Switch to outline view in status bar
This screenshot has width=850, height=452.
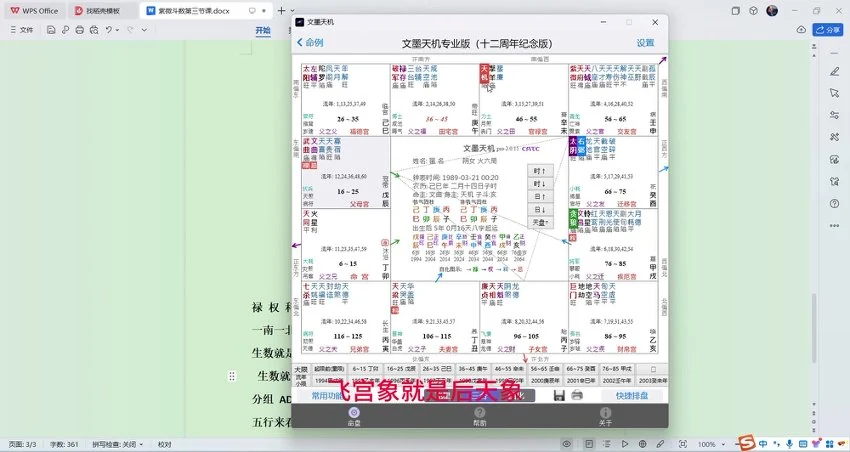click(607, 444)
